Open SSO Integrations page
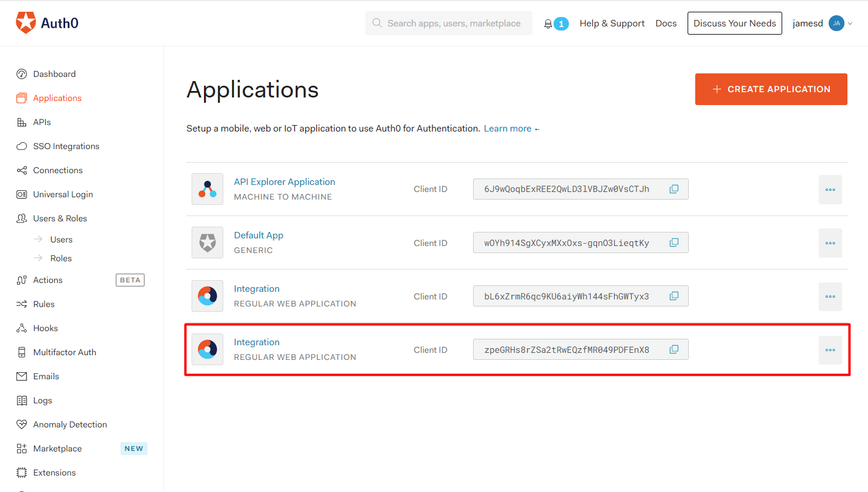Image resolution: width=868 pixels, height=492 pixels. pos(66,146)
